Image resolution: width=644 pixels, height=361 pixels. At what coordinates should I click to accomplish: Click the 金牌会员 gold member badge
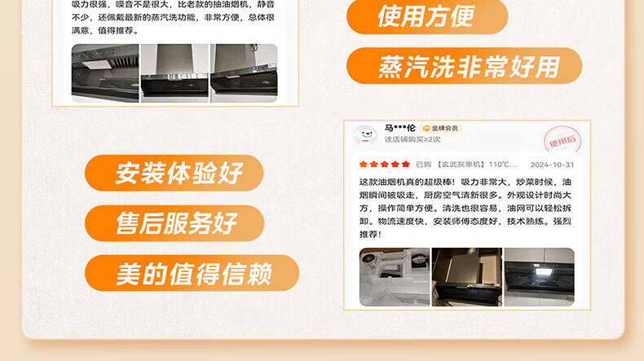coord(442,128)
